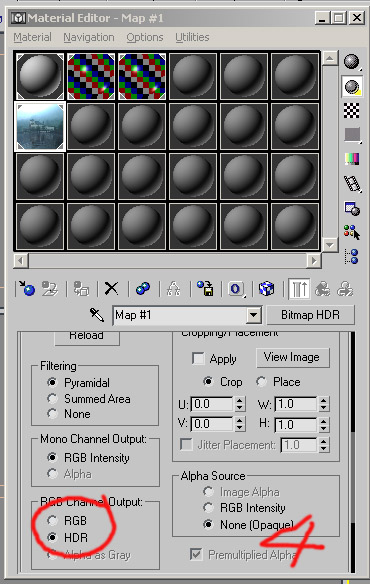Click Show Map in Viewport cube icon
This screenshot has height=584, width=370.
click(x=266, y=289)
